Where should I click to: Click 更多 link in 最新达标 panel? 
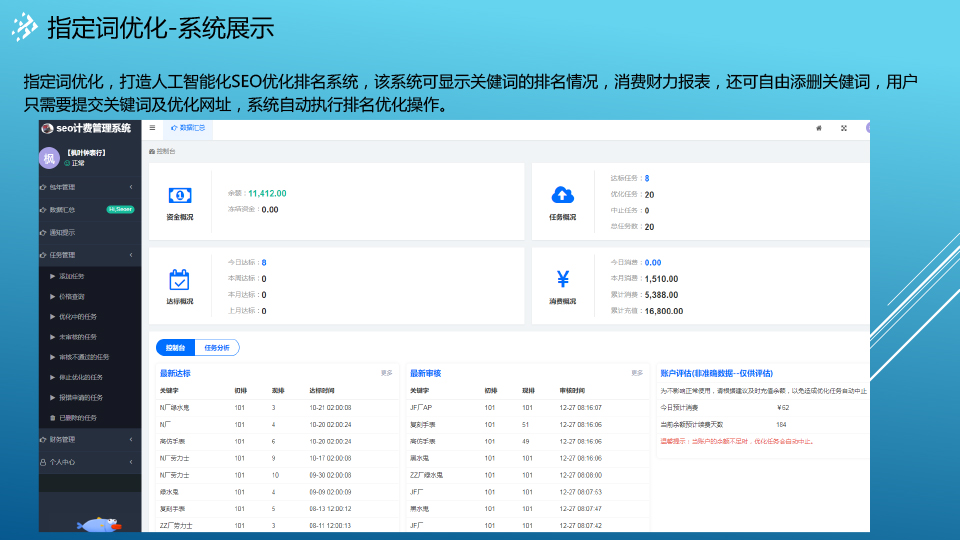[386, 373]
